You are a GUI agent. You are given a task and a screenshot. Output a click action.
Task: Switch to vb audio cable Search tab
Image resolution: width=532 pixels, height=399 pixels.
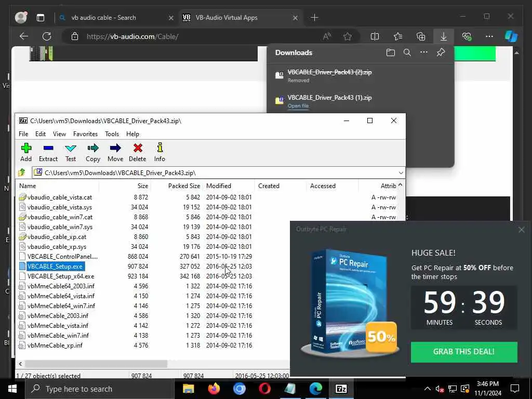[116, 18]
